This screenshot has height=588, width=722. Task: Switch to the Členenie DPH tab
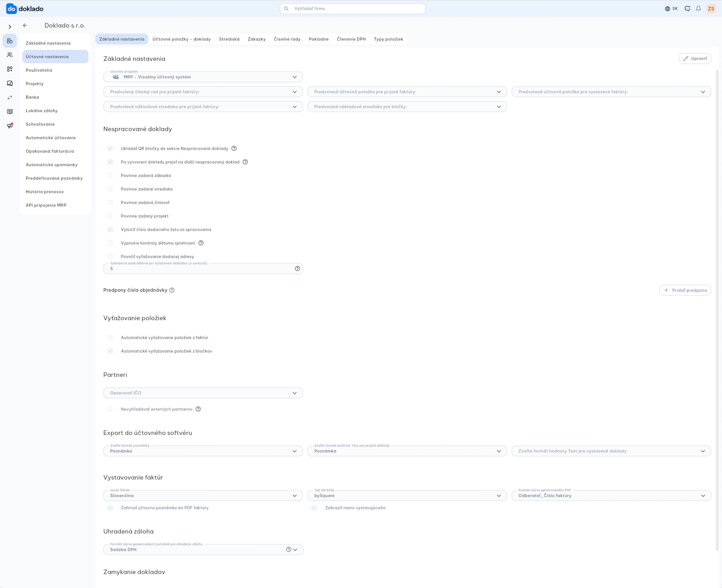point(351,39)
